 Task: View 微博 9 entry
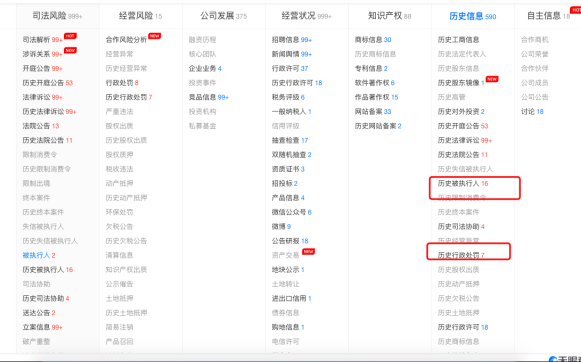pyautogui.click(x=281, y=226)
